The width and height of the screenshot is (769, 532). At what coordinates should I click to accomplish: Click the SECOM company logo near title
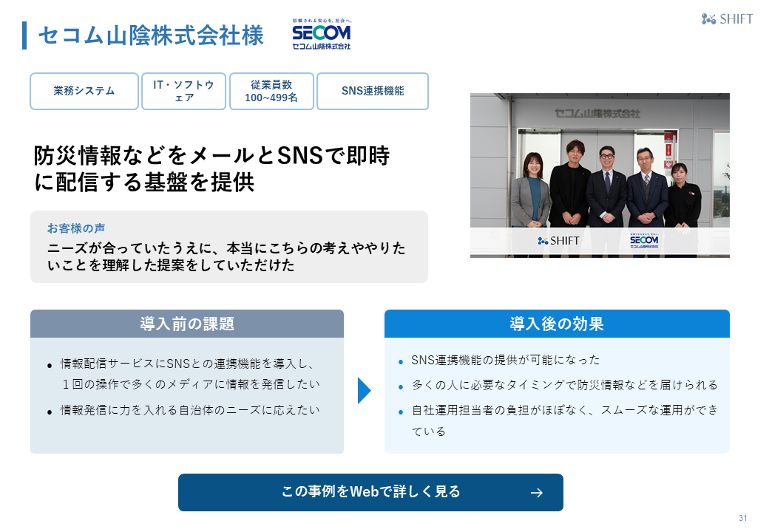click(321, 35)
